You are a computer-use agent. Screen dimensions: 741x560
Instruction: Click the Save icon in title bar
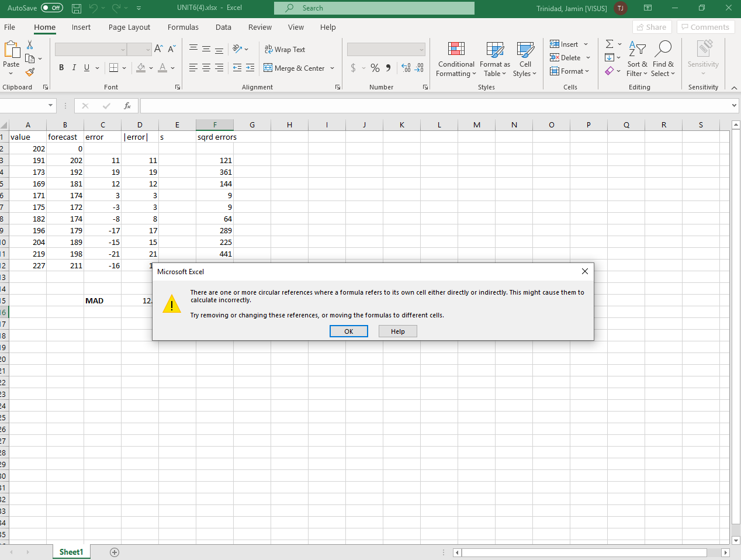tap(77, 8)
